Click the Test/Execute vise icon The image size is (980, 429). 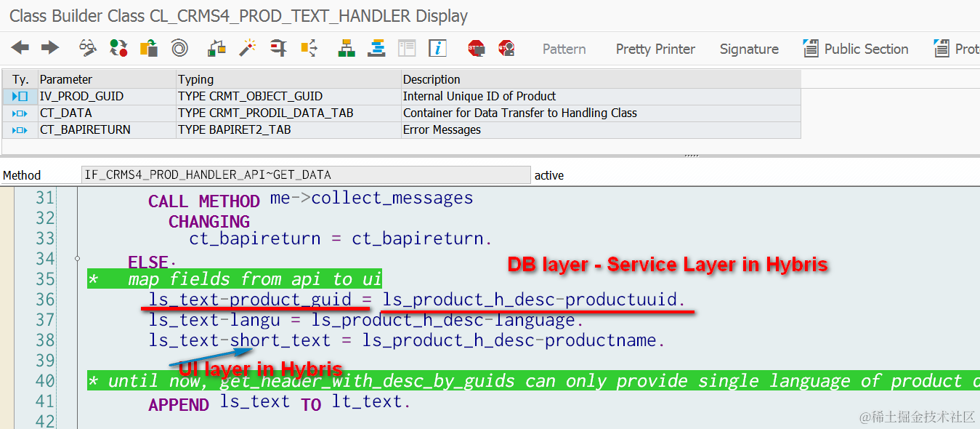pyautogui.click(x=278, y=49)
